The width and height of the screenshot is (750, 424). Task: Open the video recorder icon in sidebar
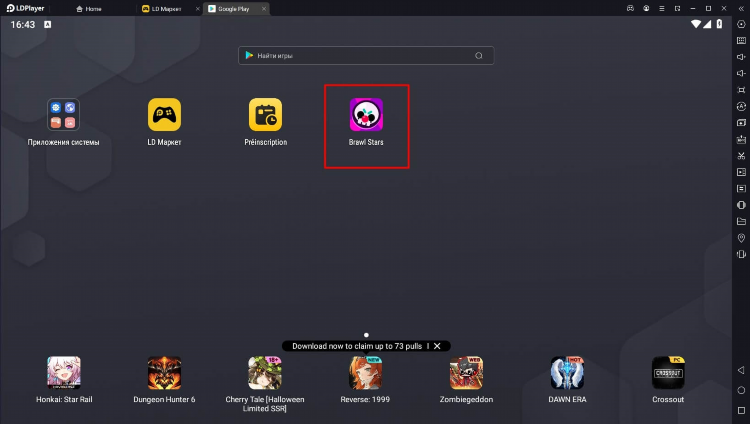pyautogui.click(x=741, y=172)
